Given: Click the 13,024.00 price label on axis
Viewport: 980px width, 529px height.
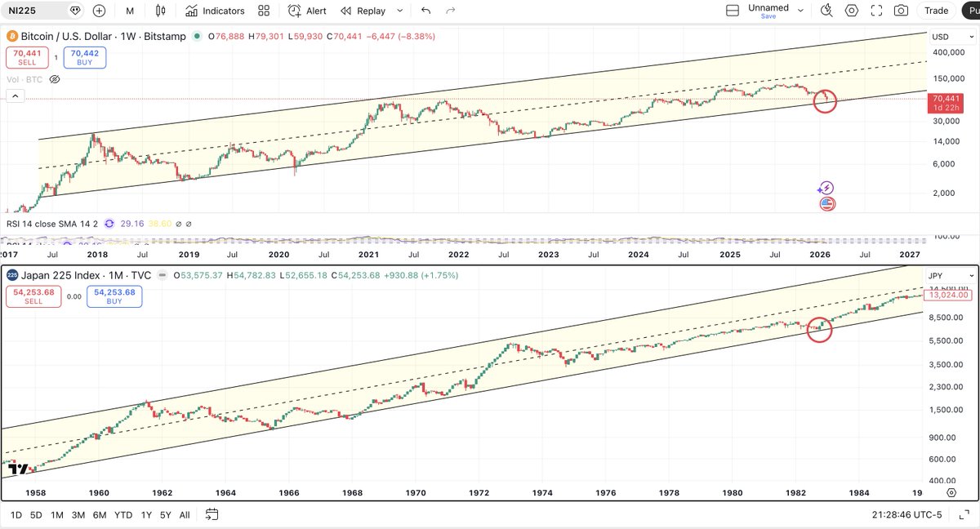Looking at the screenshot, I should click(x=948, y=296).
